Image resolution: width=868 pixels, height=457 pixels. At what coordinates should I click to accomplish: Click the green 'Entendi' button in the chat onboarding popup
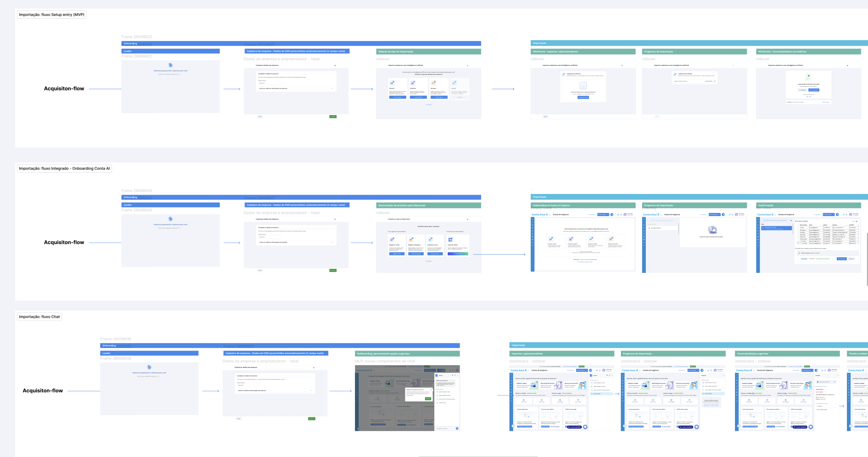428,398
